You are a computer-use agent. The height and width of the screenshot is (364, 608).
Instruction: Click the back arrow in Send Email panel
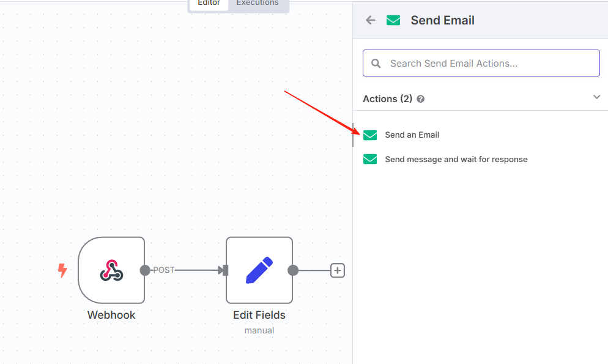(371, 20)
